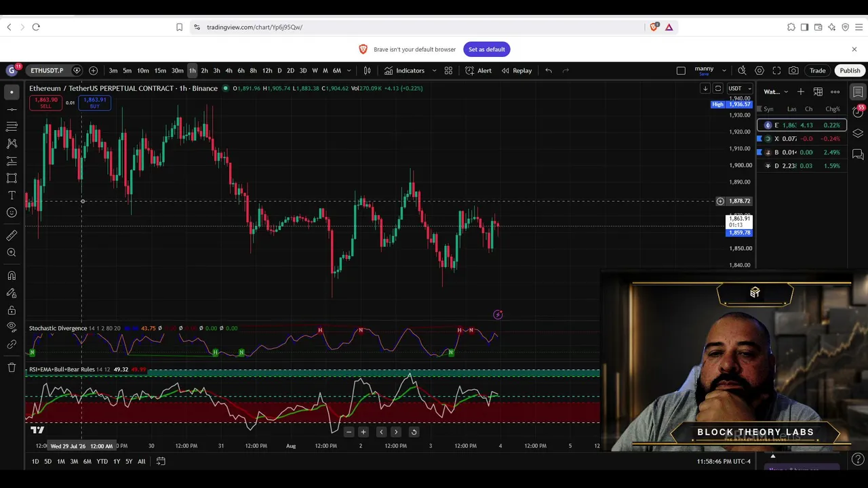Open the go-to-date calendar
The width and height of the screenshot is (868, 488).
pos(161,462)
